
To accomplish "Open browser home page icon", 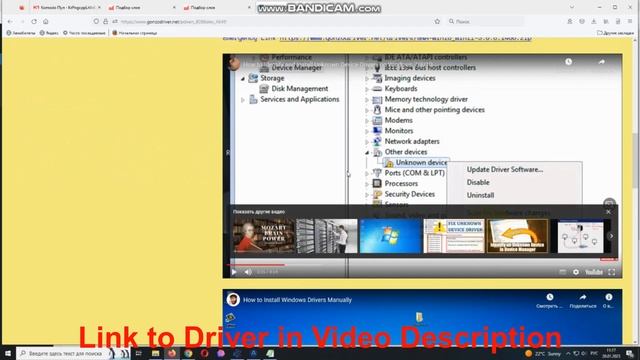I will (46, 21).
